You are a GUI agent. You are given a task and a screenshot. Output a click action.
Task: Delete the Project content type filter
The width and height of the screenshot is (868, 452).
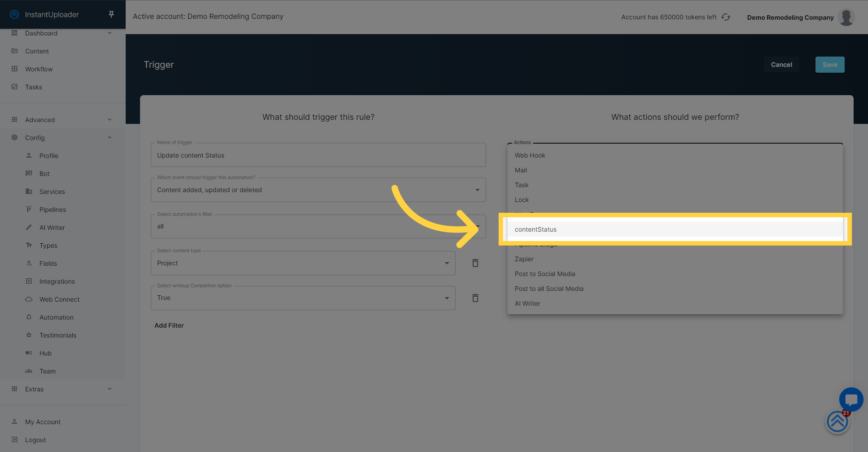point(475,263)
